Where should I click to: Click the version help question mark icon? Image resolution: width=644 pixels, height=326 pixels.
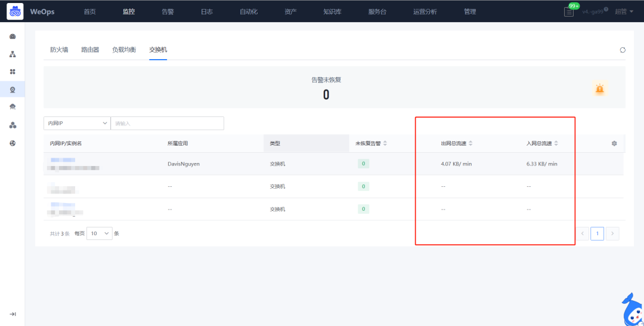pyautogui.click(x=606, y=9)
